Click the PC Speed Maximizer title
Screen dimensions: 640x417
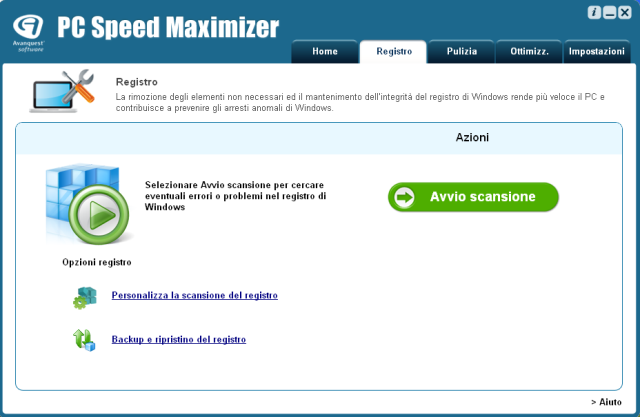pyautogui.click(x=168, y=27)
